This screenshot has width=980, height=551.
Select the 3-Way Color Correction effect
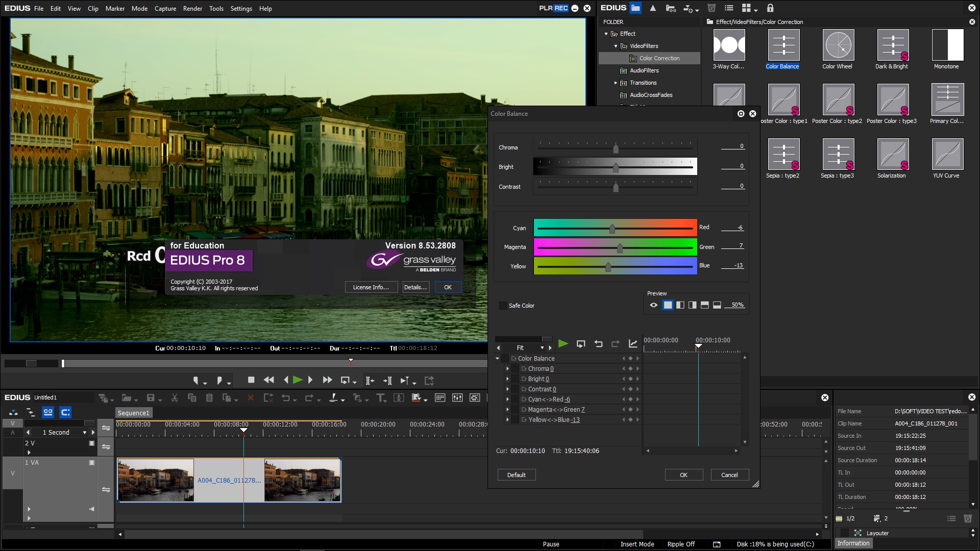[729, 45]
